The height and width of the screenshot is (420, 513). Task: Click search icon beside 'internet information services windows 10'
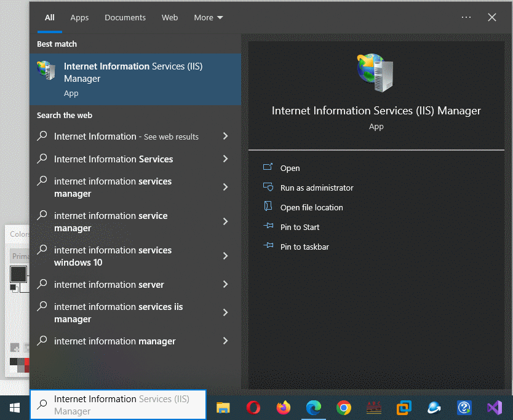(42, 250)
